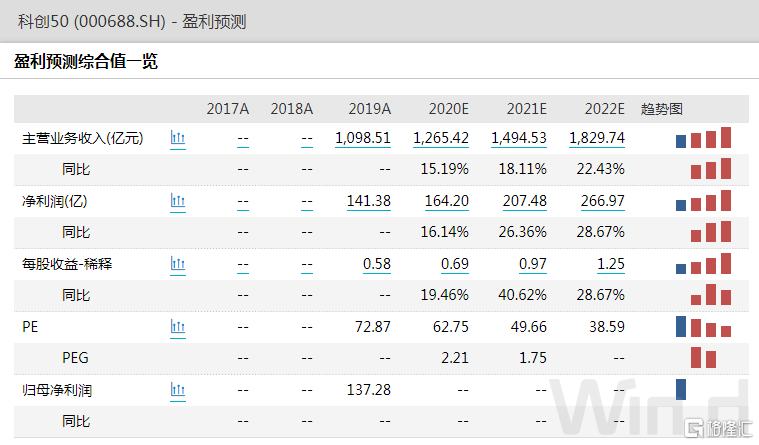Select net profit growth 26.36%

[x=522, y=232]
